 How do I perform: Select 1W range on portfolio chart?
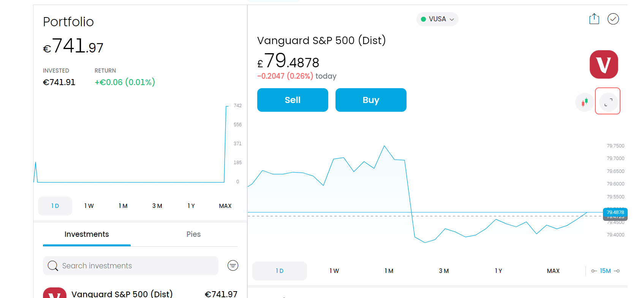click(x=89, y=206)
